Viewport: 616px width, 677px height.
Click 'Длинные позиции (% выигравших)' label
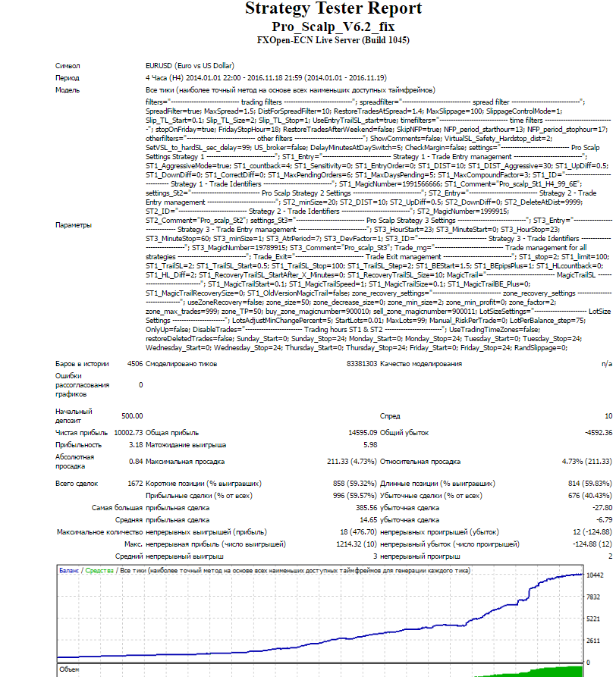pos(438,484)
